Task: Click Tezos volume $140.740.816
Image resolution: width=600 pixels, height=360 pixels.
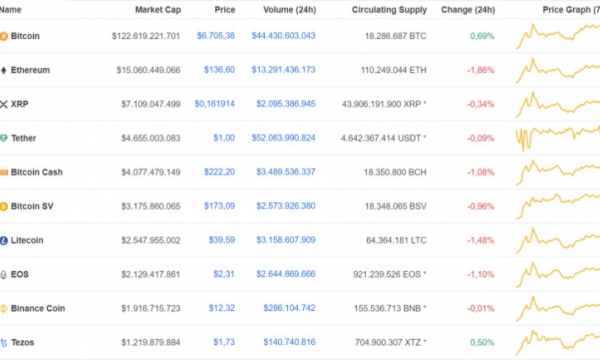Action: [x=289, y=342]
